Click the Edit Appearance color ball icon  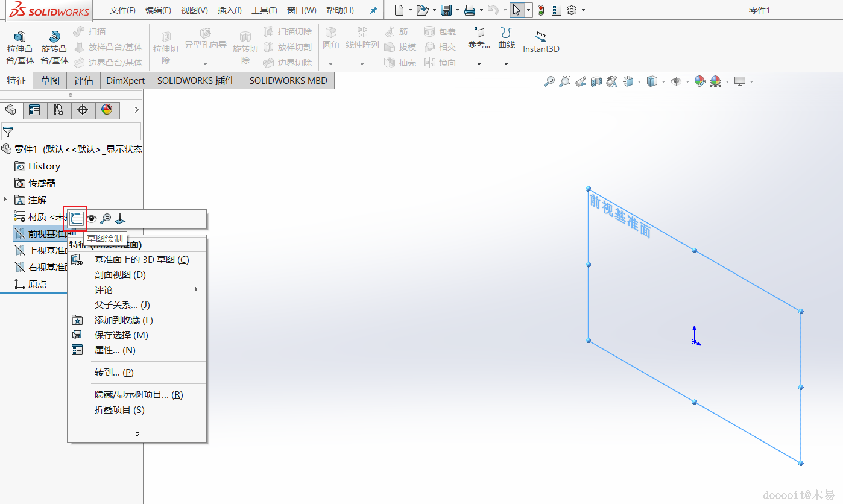click(700, 81)
